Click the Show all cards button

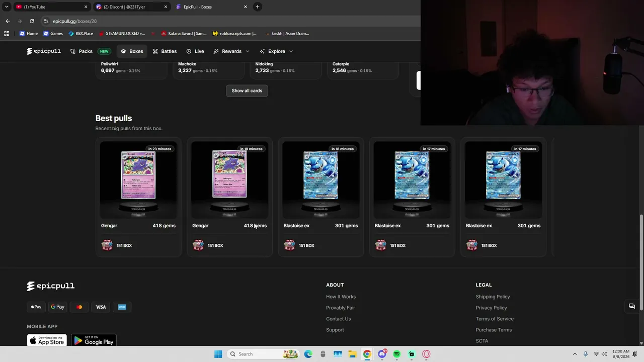[247, 90]
